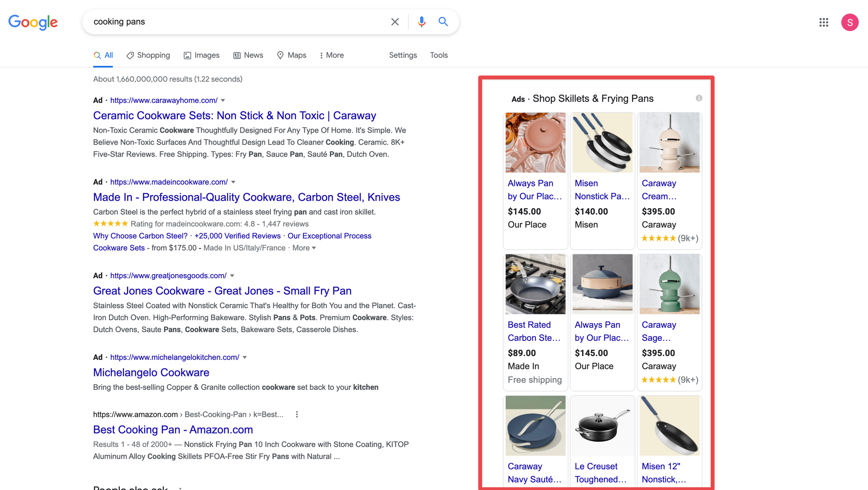Open the More search categories menu
This screenshot has width=868, height=490.
tap(332, 56)
